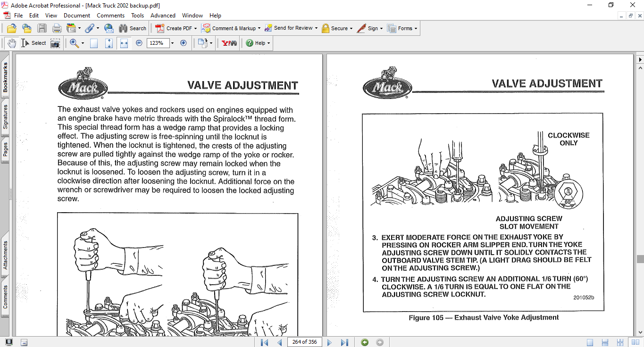Viewport: 644px width, 347px height.
Task: Click the Open file folder icon
Action: pos(11,28)
